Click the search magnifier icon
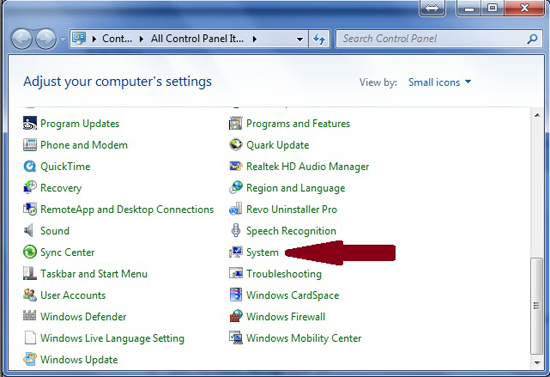 click(532, 39)
